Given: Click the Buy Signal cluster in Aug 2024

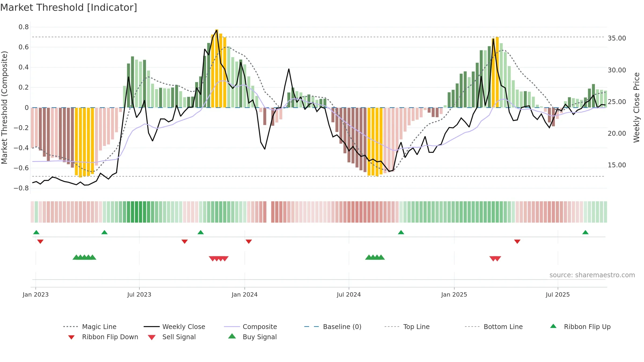Looking at the screenshot, I should click(x=375, y=257).
